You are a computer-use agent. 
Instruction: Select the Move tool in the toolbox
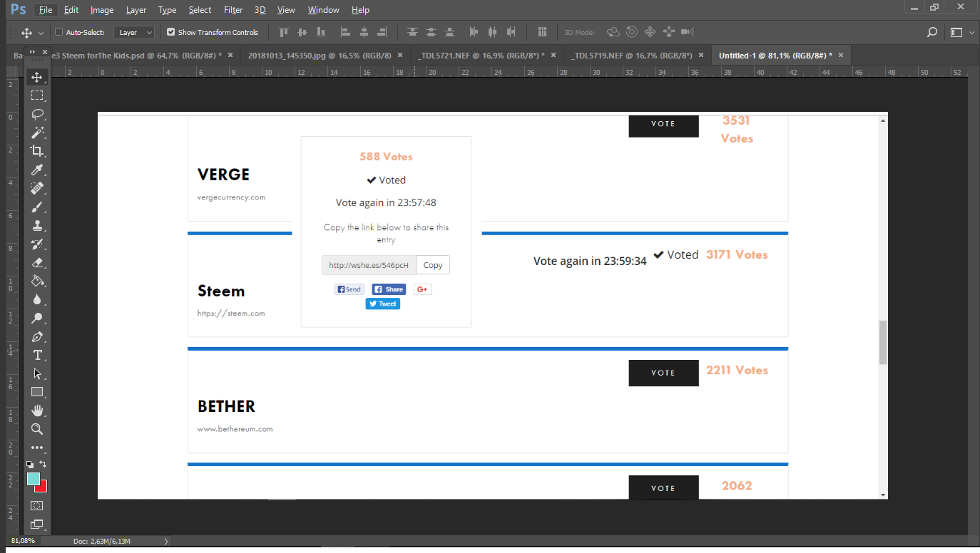(x=37, y=77)
